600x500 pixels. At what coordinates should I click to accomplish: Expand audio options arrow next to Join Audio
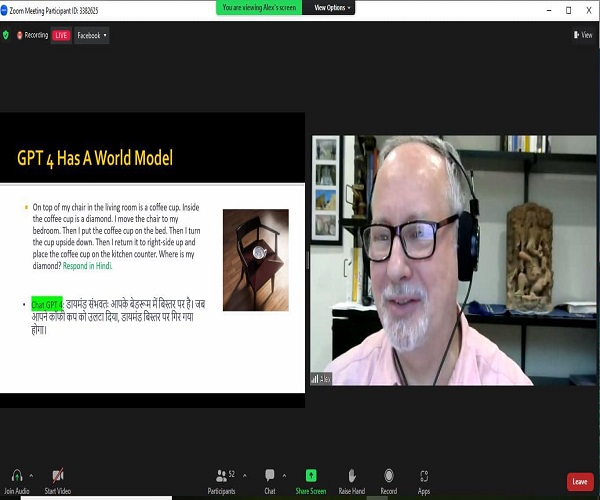[31, 474]
